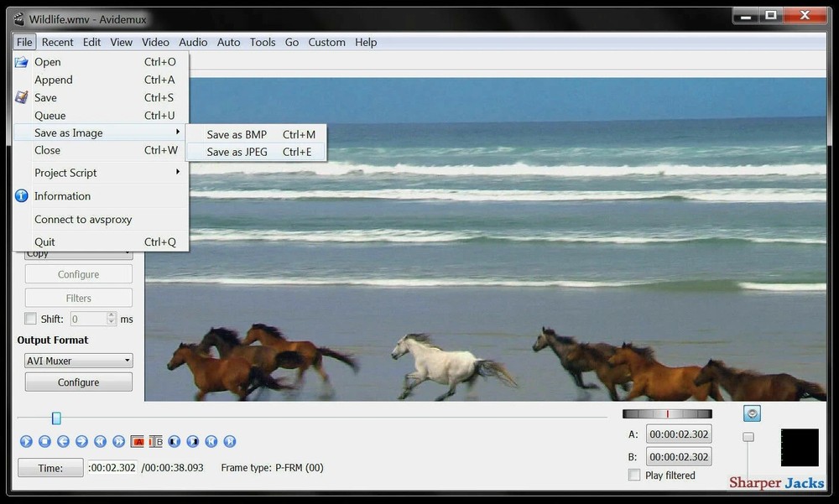Click the timeline position slider handle
The height and width of the screenshot is (504, 839).
[x=56, y=418]
